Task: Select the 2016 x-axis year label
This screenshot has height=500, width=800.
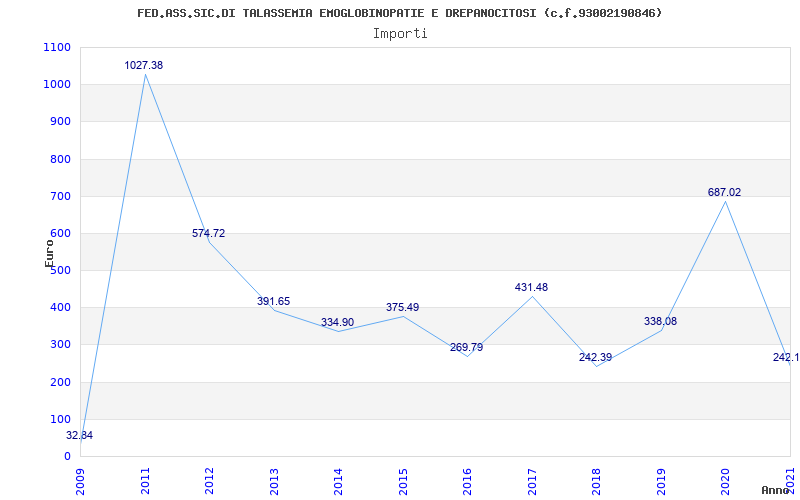Action: click(467, 482)
